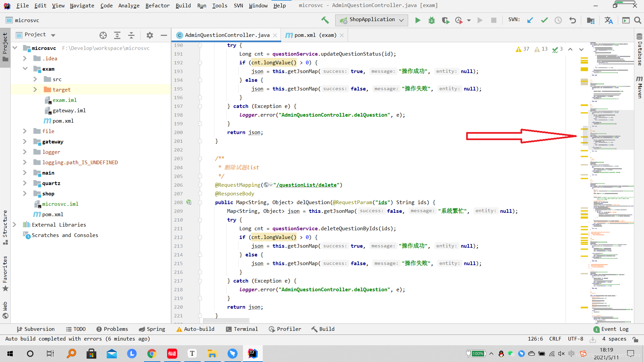Image resolution: width=644 pixels, height=362 pixels.
Task: Click the Build Project hammer icon
Action: point(325,20)
